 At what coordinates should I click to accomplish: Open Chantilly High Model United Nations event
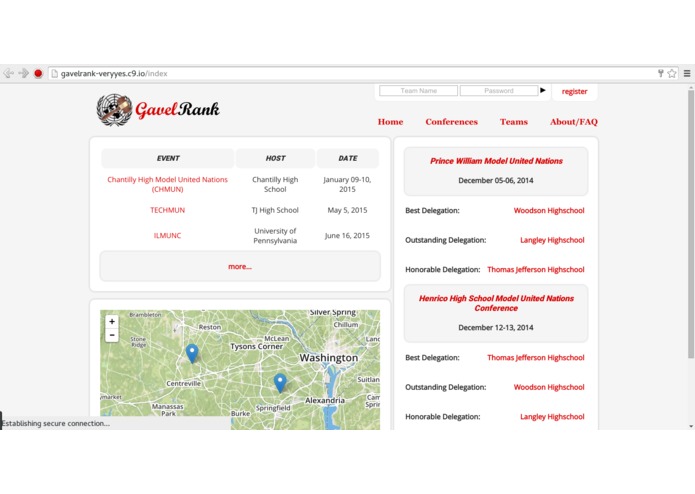click(168, 184)
